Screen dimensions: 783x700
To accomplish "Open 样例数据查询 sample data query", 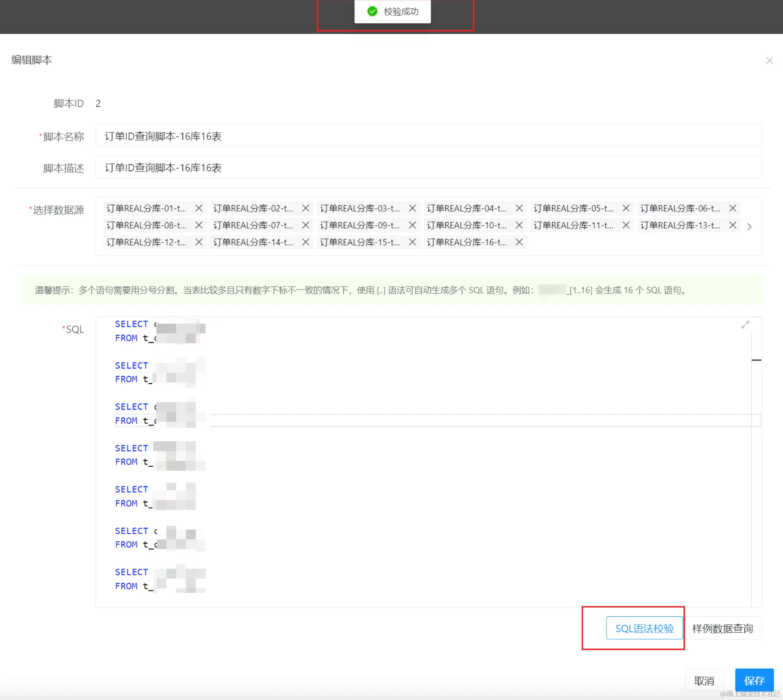I will click(722, 628).
